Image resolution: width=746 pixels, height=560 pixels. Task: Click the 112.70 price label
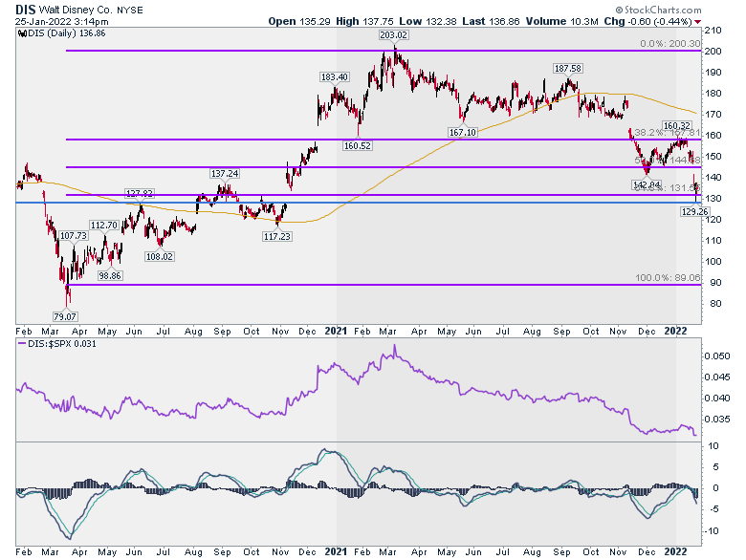[103, 226]
